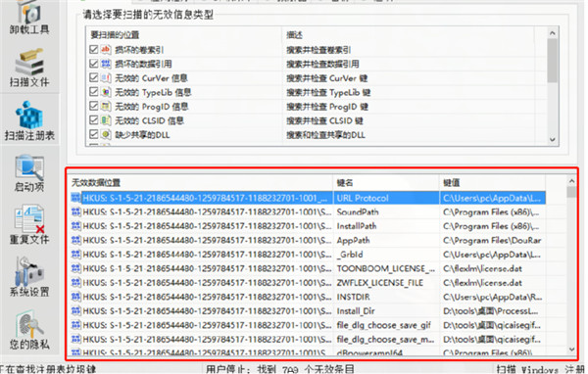Open the 您的隐私 privacy tool
Screen dimensions: 588x374
[29, 330]
